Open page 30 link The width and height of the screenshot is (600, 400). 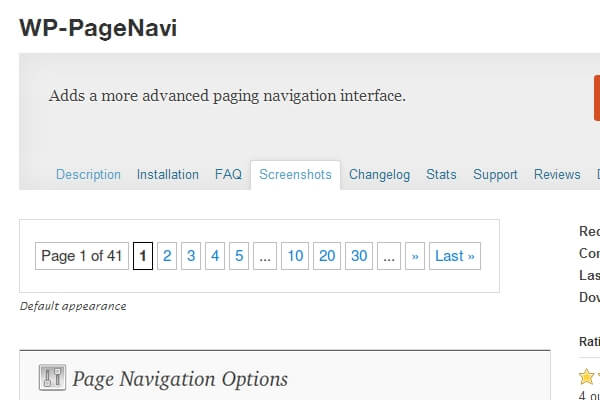pos(359,256)
